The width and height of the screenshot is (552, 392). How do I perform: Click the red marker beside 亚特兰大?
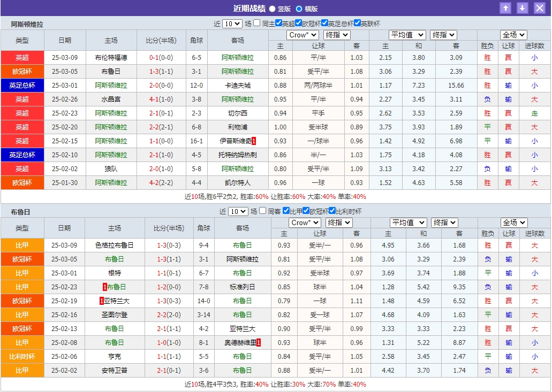point(102,301)
